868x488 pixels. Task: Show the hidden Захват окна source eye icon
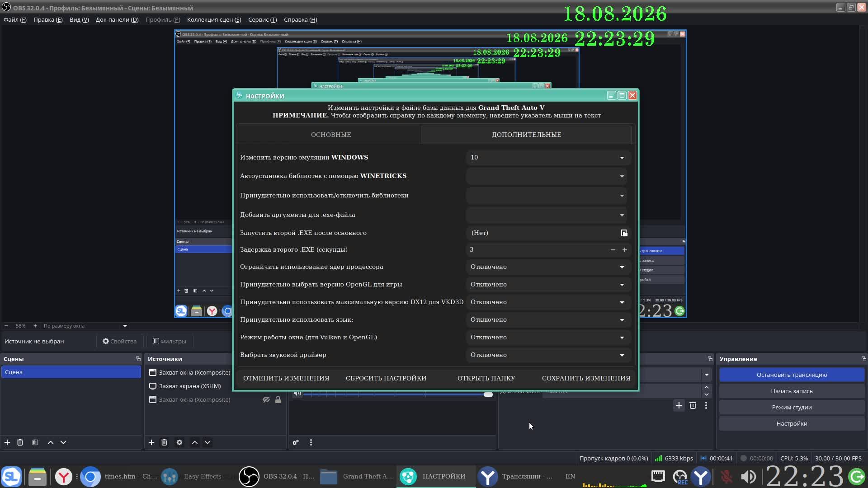coord(266,400)
